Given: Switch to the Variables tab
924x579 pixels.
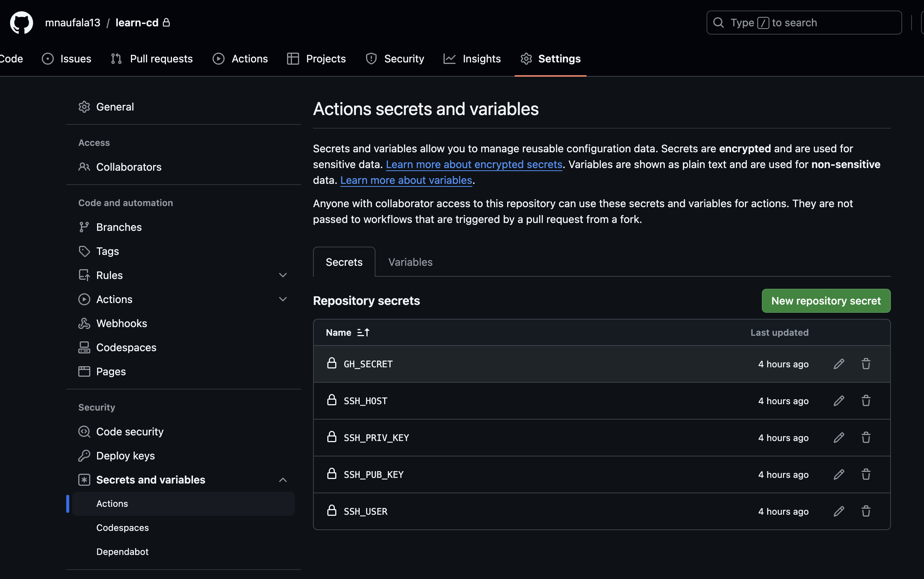Looking at the screenshot, I should pyautogui.click(x=410, y=262).
